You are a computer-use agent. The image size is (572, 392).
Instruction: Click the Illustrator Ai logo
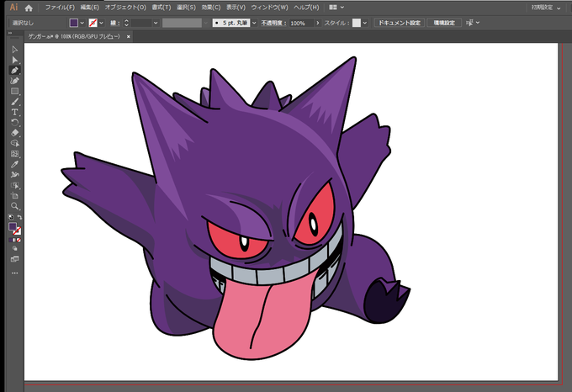click(x=13, y=8)
